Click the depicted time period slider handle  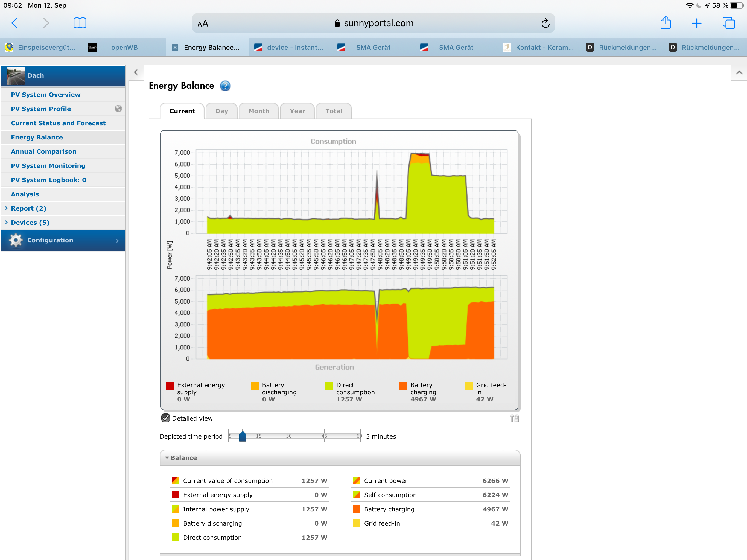click(243, 436)
